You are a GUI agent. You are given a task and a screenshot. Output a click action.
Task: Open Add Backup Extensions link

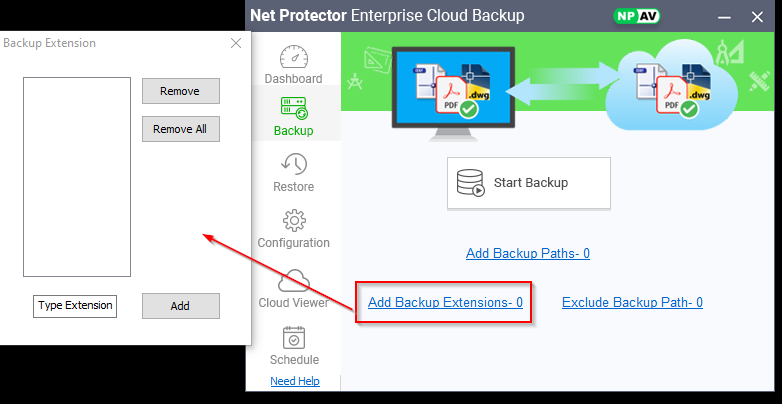445,302
